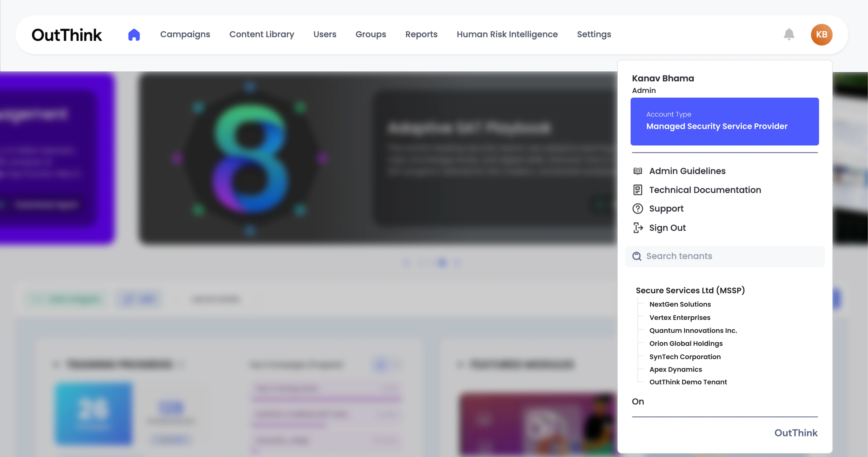Choose the OutThink Demo Tenant

tap(688, 382)
